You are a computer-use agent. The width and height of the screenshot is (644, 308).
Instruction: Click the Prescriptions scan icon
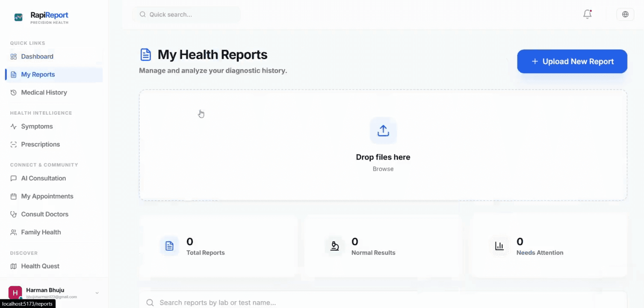click(x=14, y=145)
